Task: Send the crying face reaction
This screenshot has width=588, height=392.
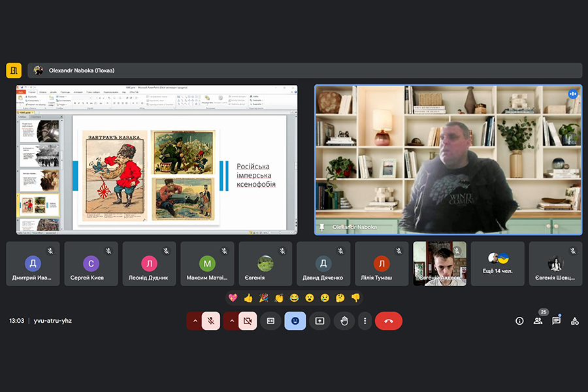Action: click(x=325, y=298)
